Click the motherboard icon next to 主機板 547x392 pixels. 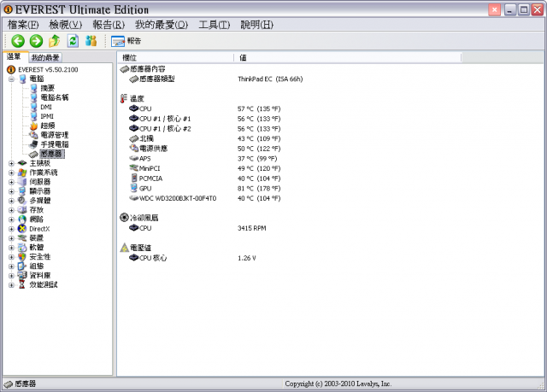22,163
